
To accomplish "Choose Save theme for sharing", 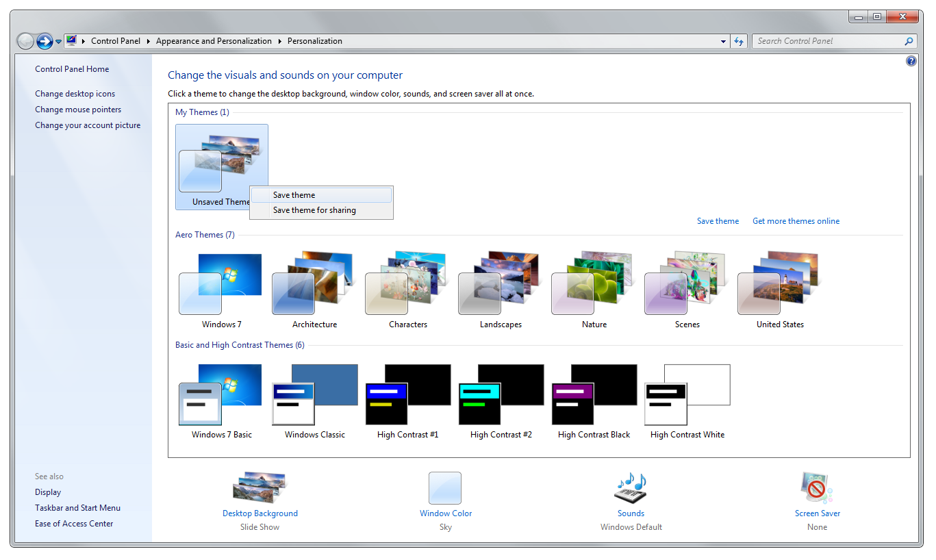I will 321,210.
